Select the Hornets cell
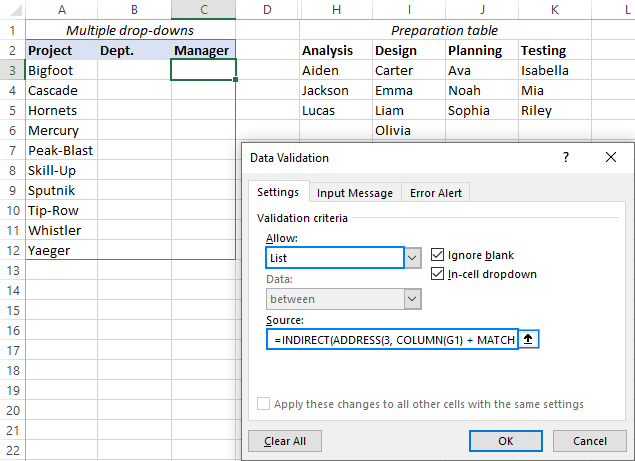The image size is (635, 461). pos(62,110)
